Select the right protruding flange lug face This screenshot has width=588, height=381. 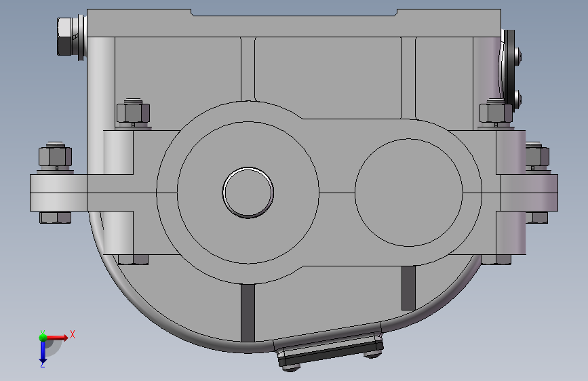529,193
